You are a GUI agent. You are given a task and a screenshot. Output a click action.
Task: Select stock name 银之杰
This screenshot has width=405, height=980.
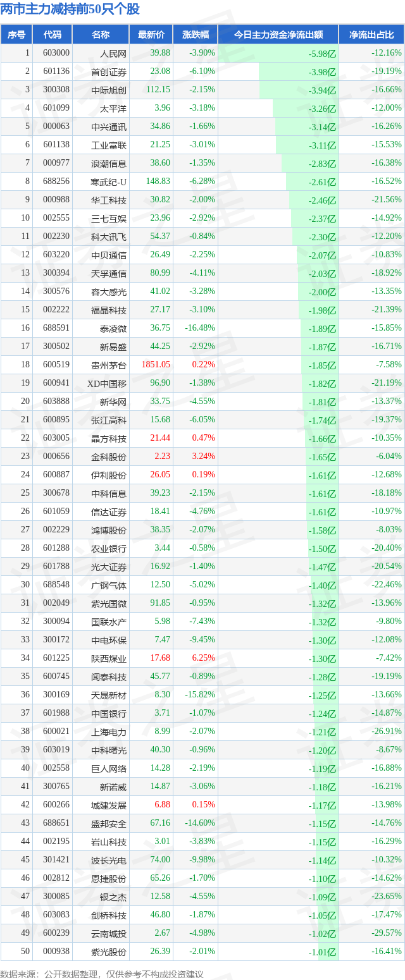(x=113, y=897)
